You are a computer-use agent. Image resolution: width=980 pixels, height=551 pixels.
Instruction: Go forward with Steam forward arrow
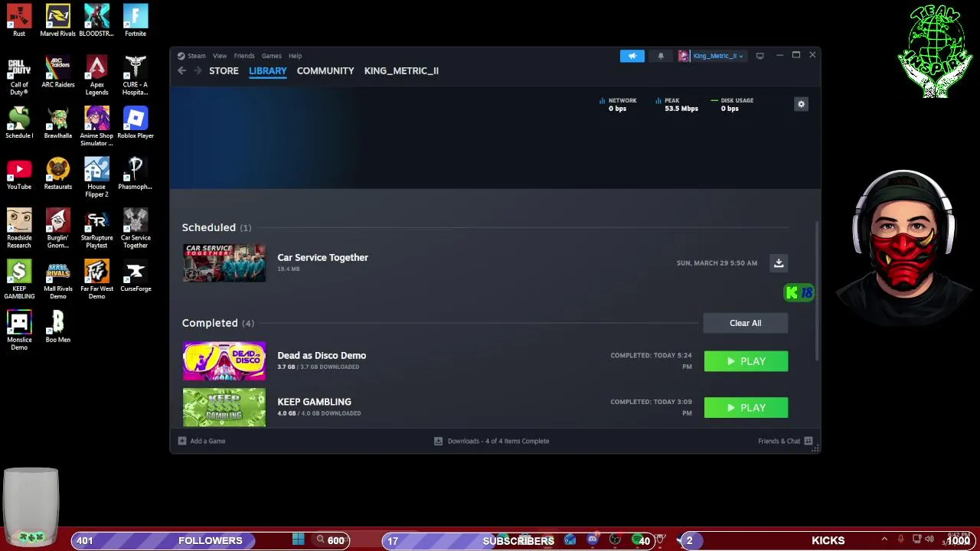[198, 70]
